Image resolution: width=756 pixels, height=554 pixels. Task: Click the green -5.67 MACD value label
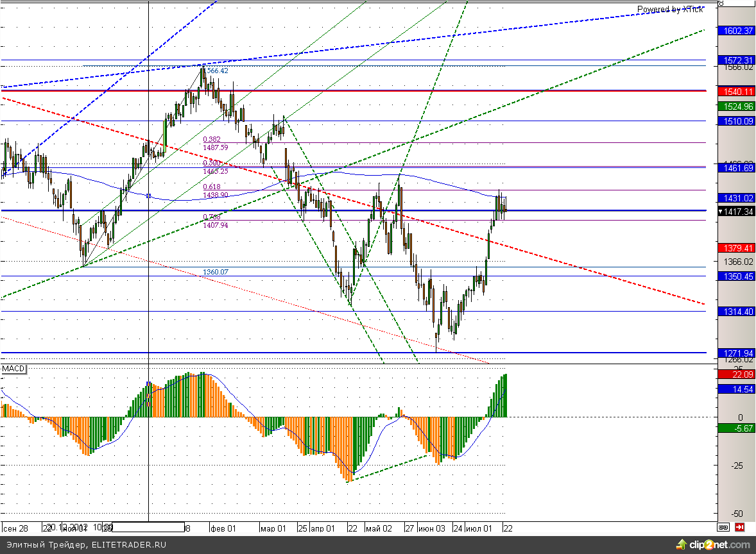(737, 429)
